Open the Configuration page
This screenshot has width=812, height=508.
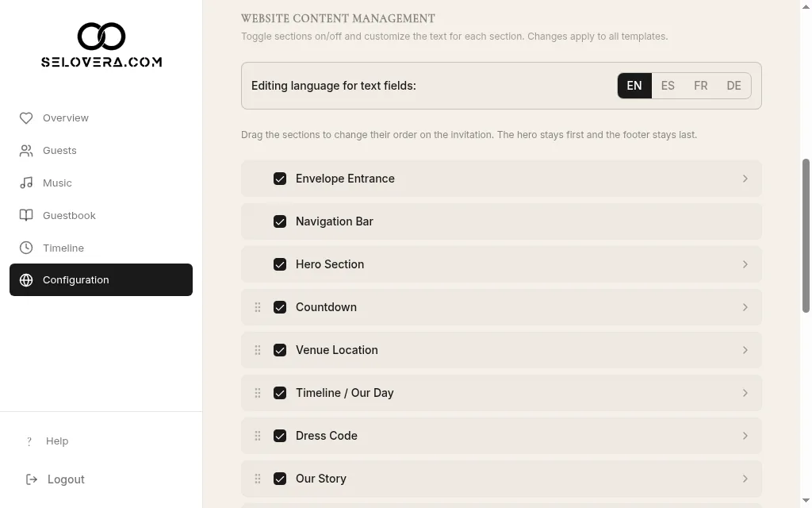coord(101,280)
